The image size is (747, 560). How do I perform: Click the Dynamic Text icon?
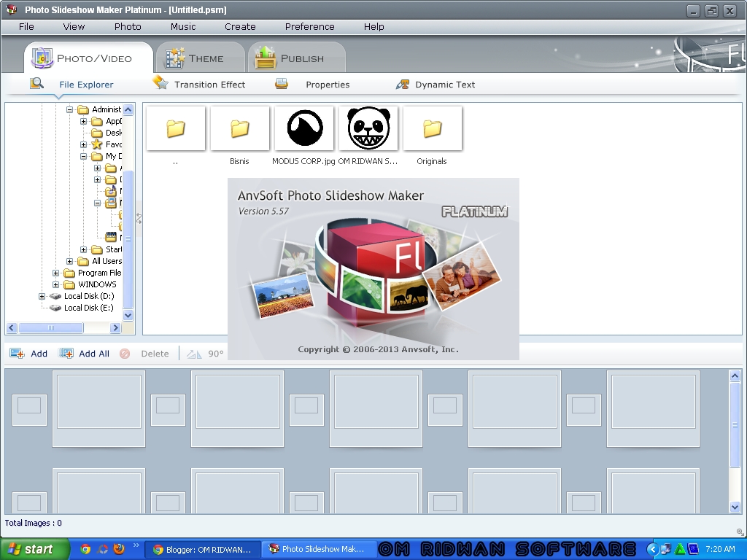pyautogui.click(x=403, y=85)
